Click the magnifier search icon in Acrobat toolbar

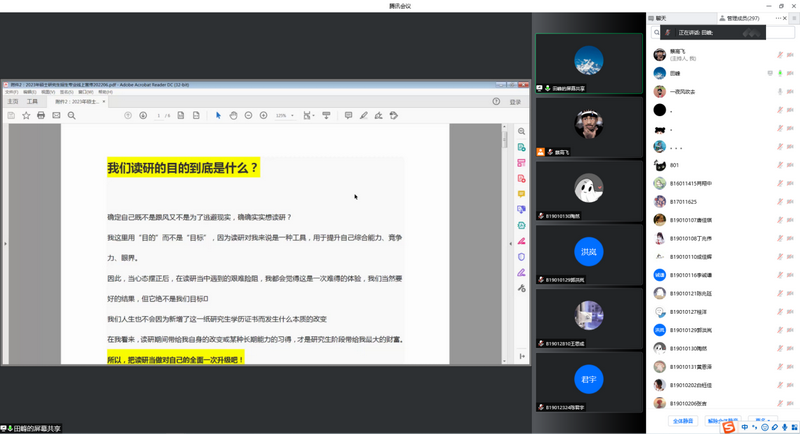(x=71, y=116)
